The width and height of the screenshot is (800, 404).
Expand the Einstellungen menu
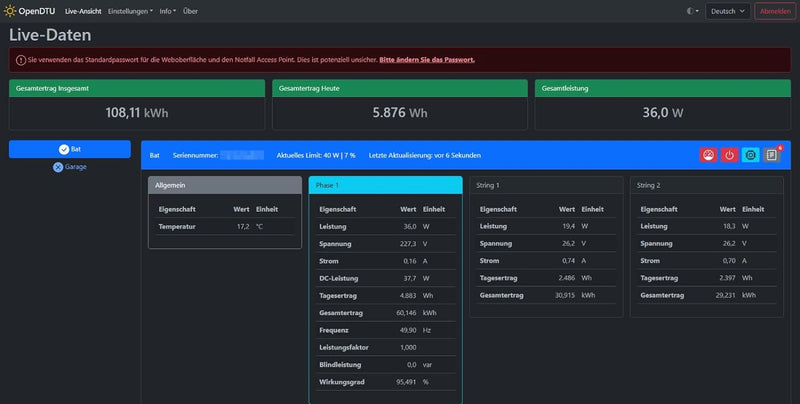129,11
